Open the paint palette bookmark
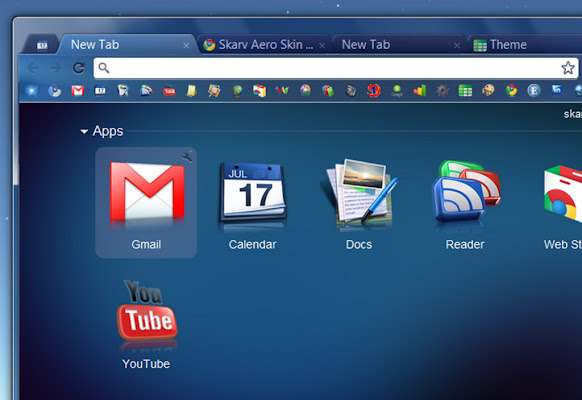This screenshot has width=582, height=400. 488,90
